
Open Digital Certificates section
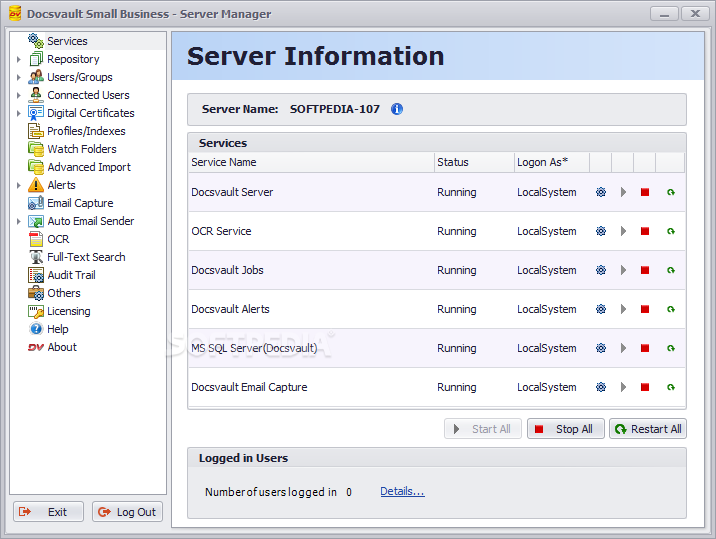(x=90, y=113)
